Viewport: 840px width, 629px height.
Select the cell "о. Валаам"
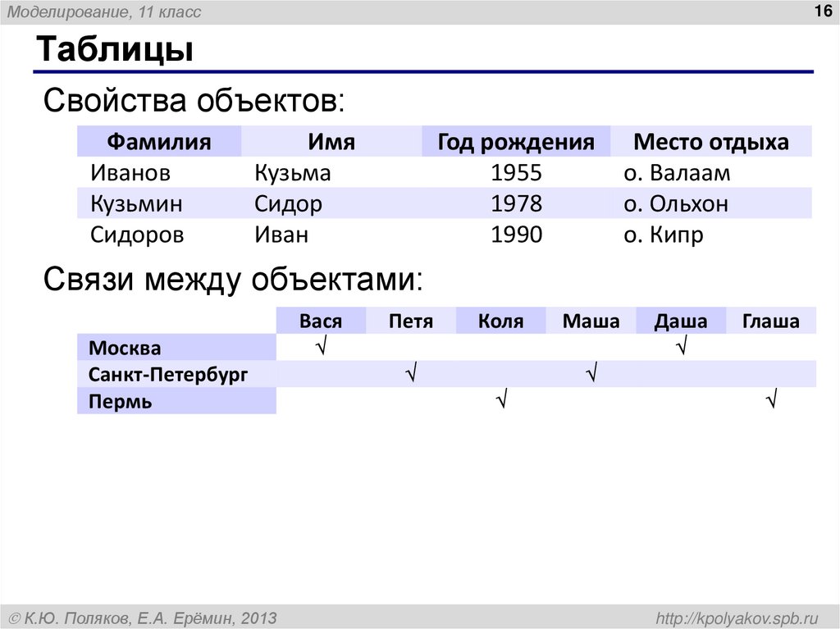pyautogui.click(x=677, y=172)
